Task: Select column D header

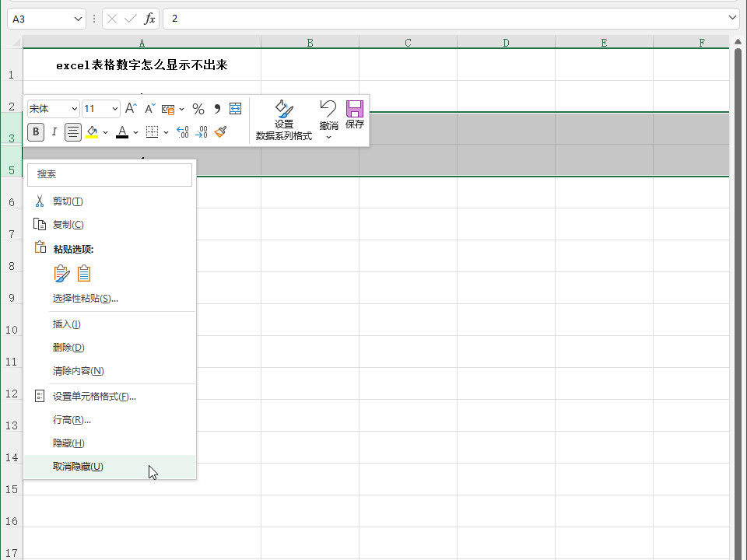Action: [506, 42]
